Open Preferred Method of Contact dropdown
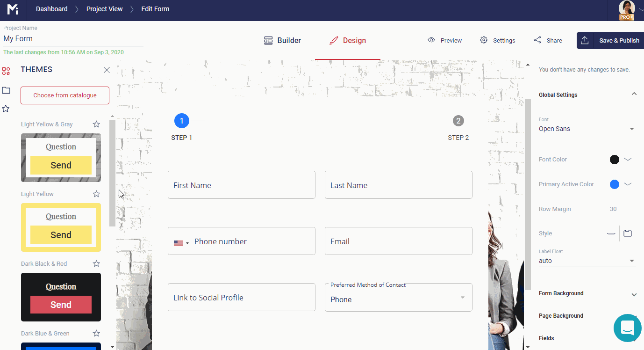644x350 pixels. (399, 297)
